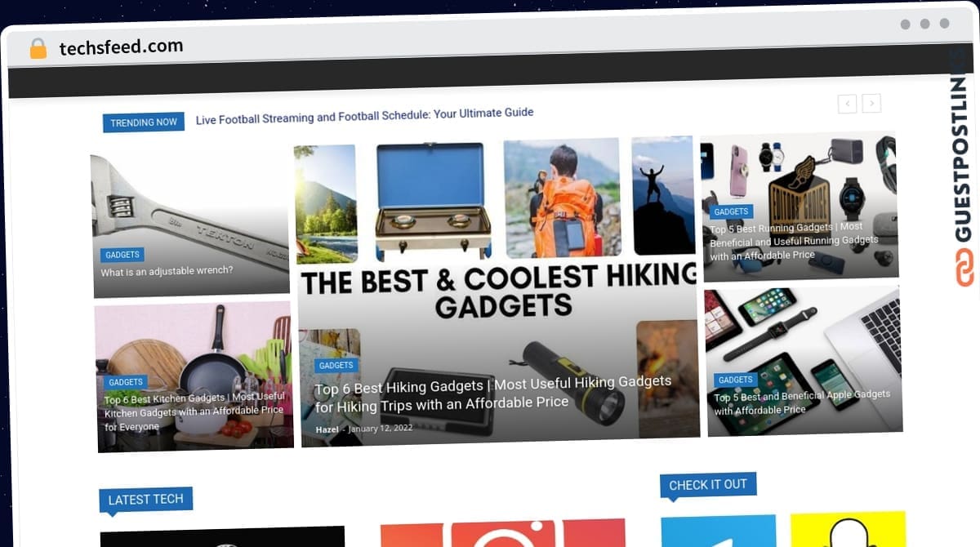Image resolution: width=980 pixels, height=547 pixels.
Task: Go to next trending headline arrow
Action: pyautogui.click(x=871, y=104)
